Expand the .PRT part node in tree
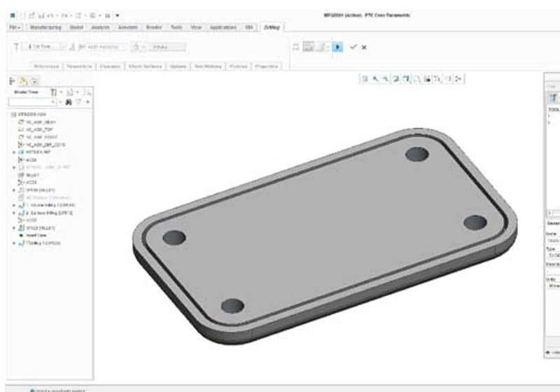This screenshot has width=560, height=392. [14, 152]
